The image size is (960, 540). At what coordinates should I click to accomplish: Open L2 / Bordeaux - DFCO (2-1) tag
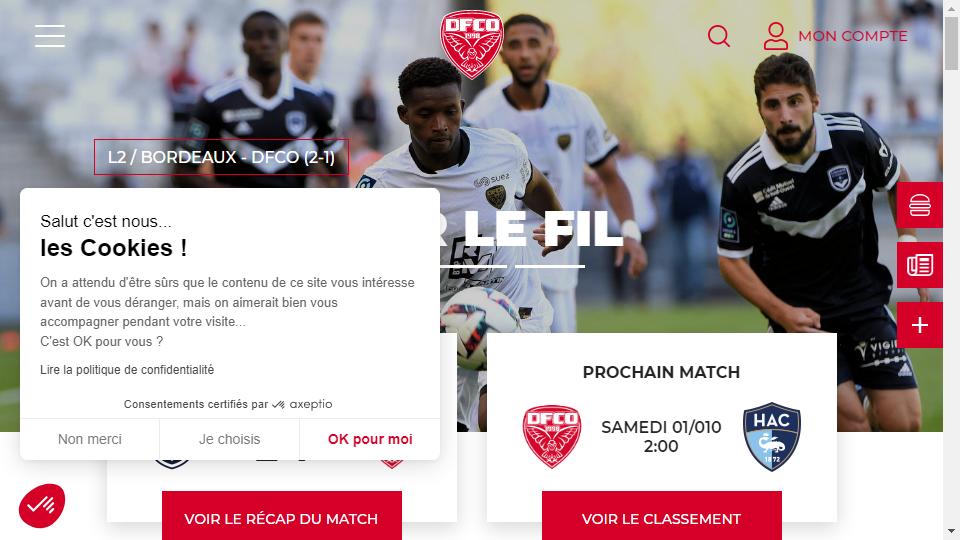[221, 157]
